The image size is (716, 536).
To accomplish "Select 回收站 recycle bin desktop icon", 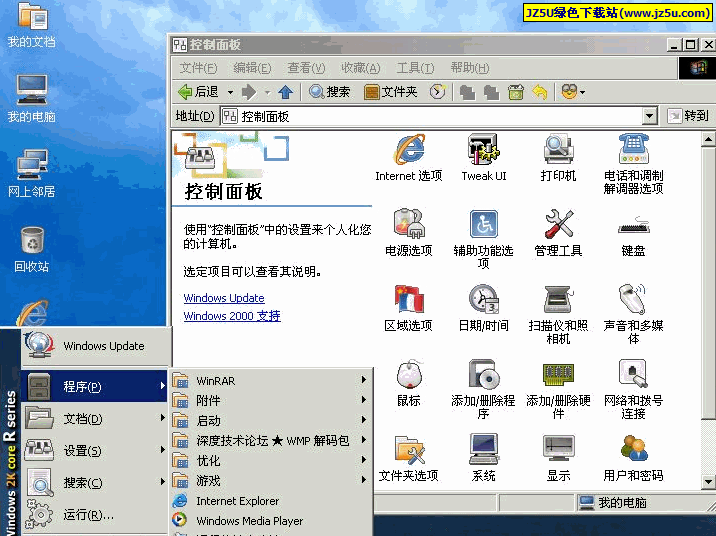I will (32, 249).
